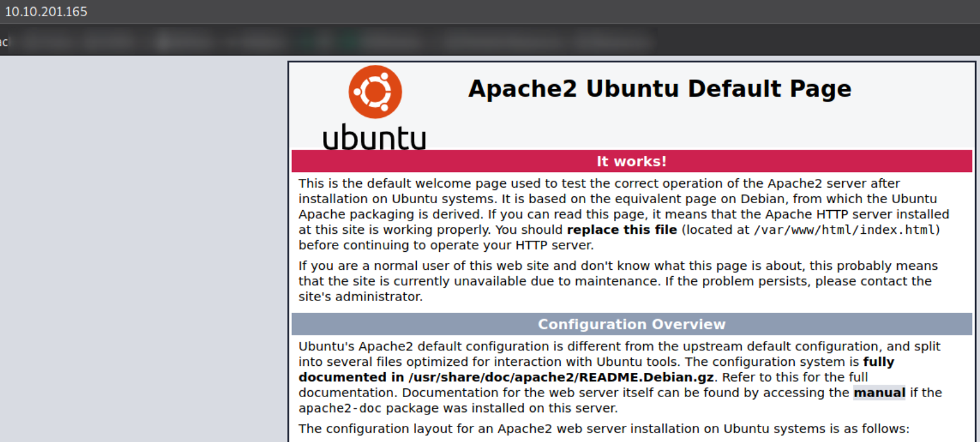Click the "ubuntu" wordmark under the logo

click(x=374, y=137)
